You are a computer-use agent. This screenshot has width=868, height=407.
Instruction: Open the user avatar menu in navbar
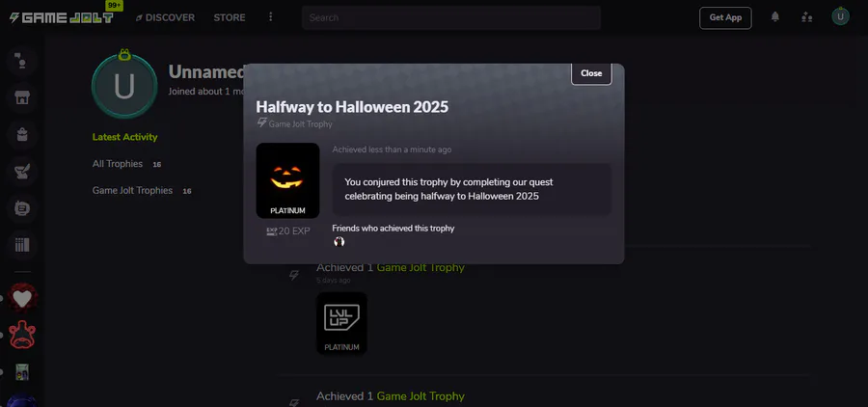coord(840,16)
